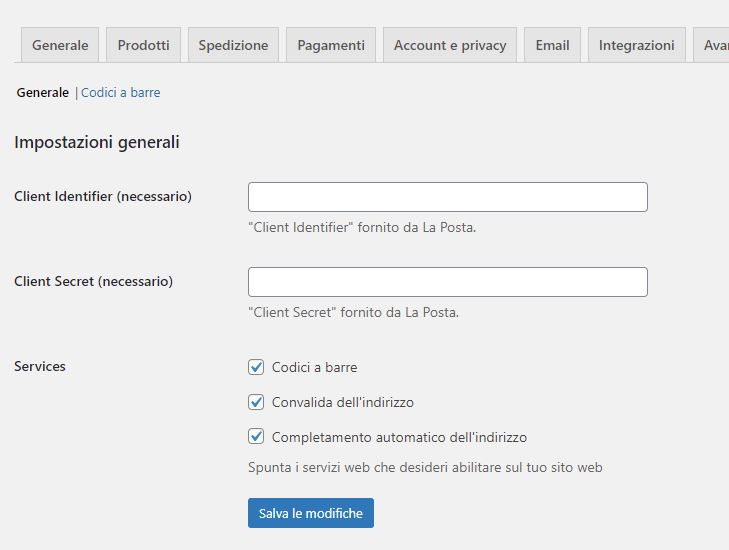Click the Generale main tab
The width and height of the screenshot is (729, 550).
(60, 45)
